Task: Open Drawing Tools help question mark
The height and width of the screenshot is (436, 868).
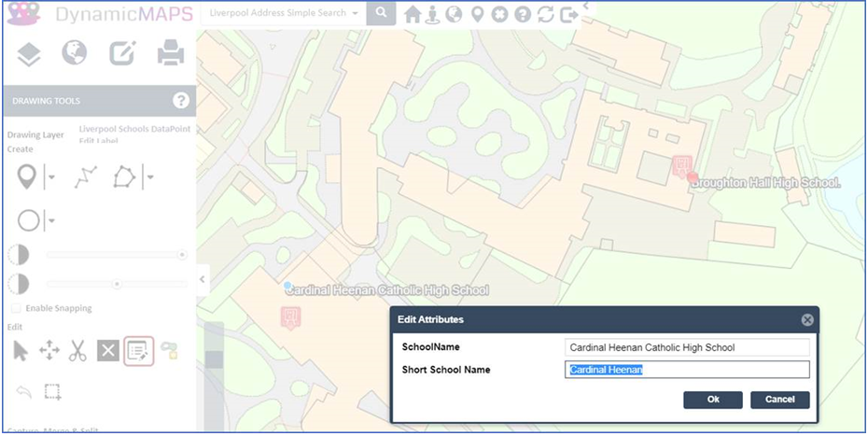Action: point(181,100)
